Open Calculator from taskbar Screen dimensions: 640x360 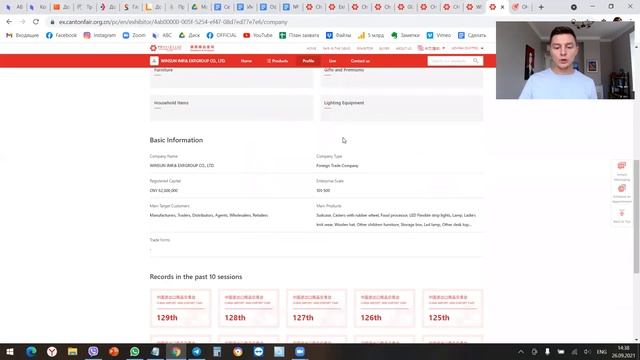(x=217, y=351)
